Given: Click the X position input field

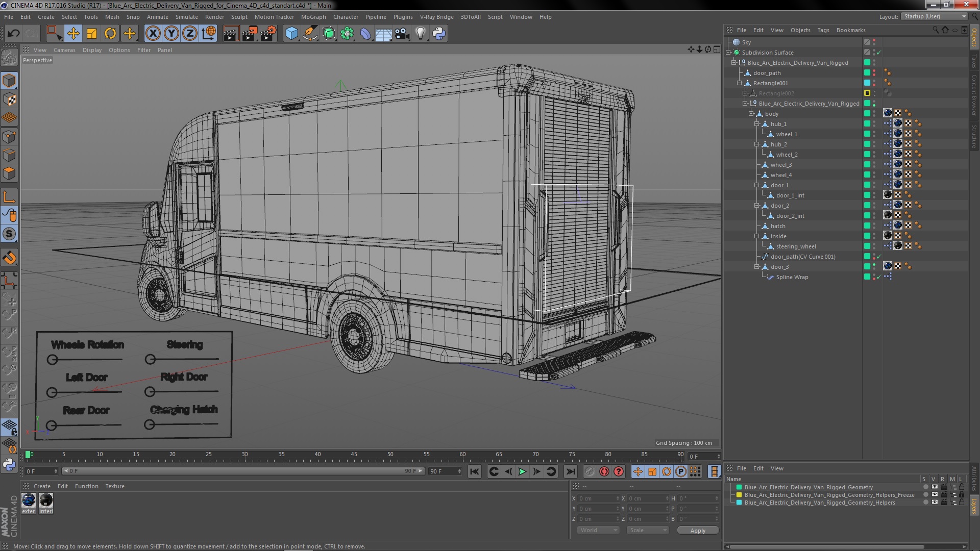Looking at the screenshot, I should point(598,498).
